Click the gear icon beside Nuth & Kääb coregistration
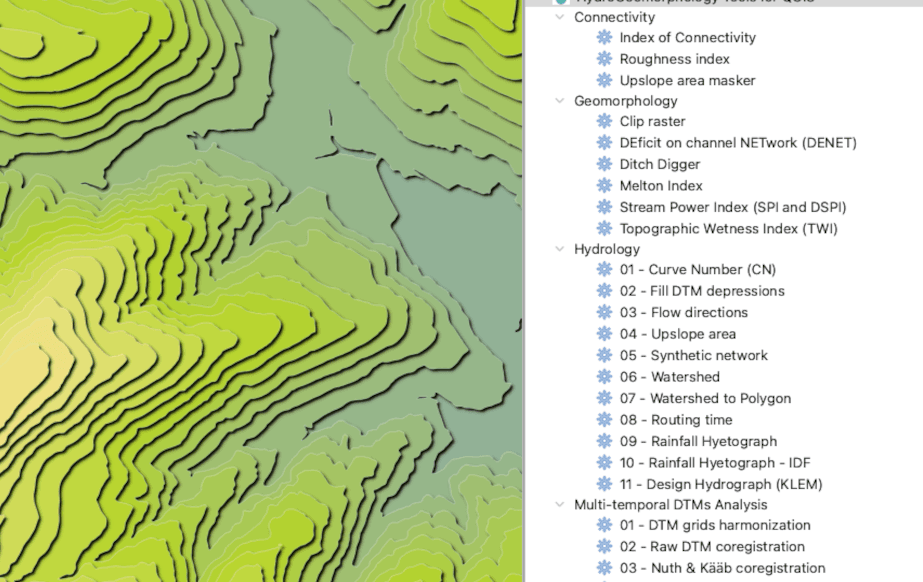The width and height of the screenshot is (923, 582). click(x=605, y=568)
